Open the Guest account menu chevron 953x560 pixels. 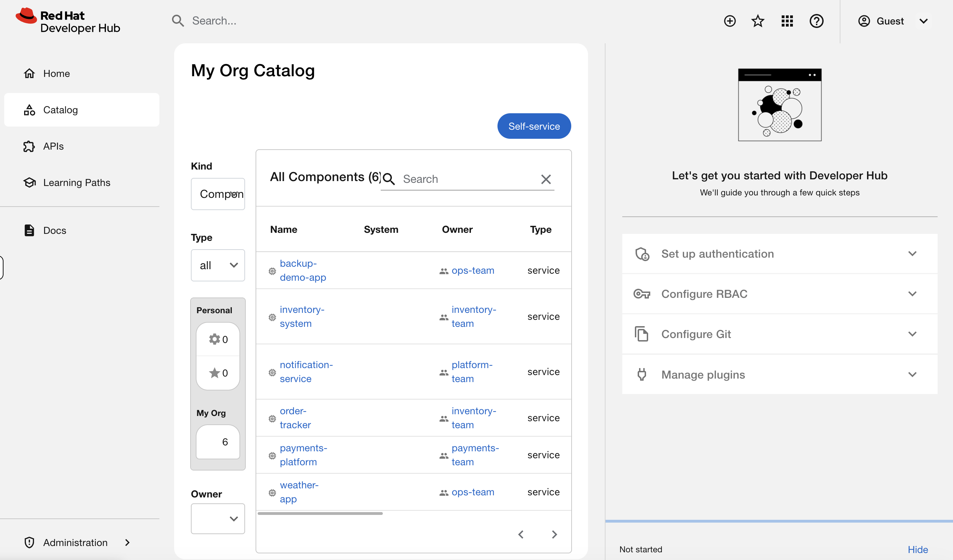click(924, 21)
